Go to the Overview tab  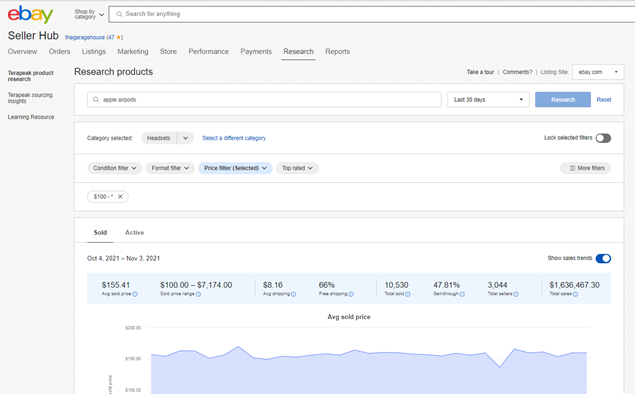click(x=22, y=51)
